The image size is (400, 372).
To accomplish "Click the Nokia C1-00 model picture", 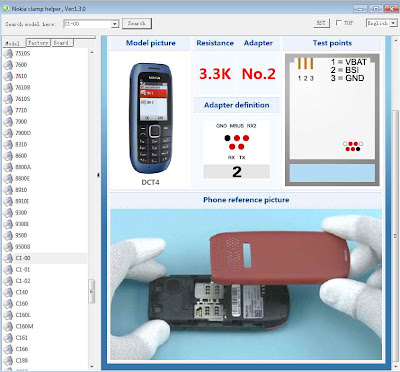I will pos(150,118).
